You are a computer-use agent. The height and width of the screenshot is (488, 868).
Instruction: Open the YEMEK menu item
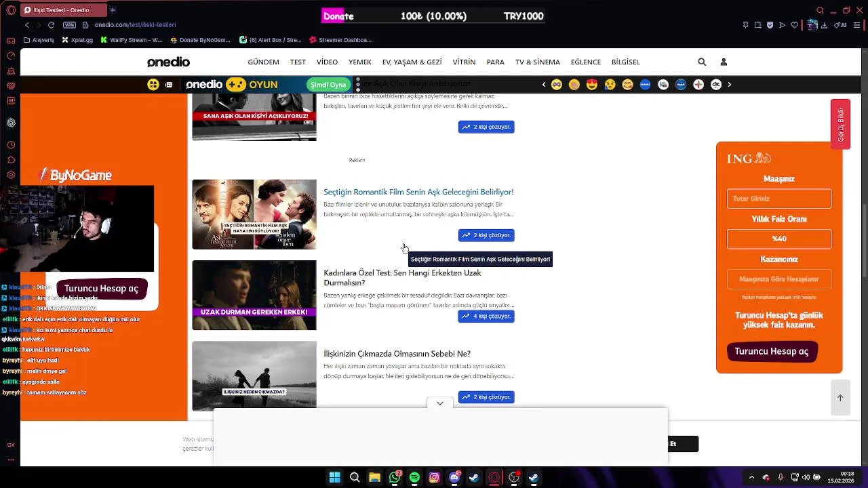point(360,62)
